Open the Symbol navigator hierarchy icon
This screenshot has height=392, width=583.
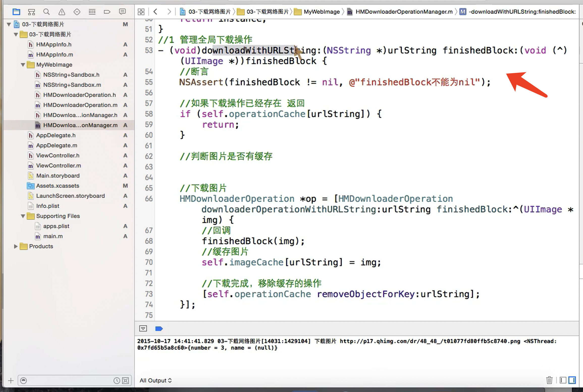32,12
